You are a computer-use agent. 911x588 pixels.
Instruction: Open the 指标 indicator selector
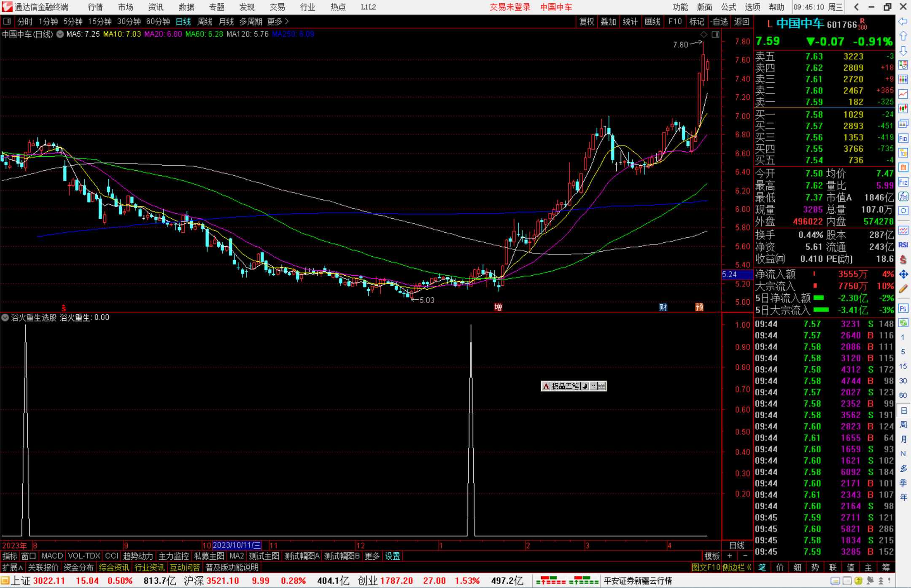[x=10, y=556]
